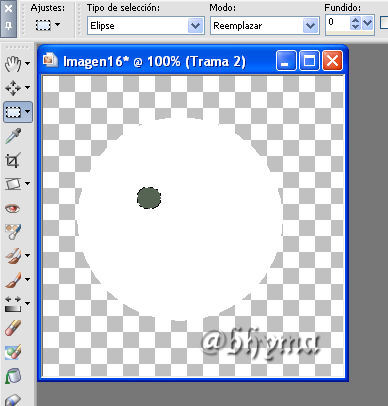Close the Imagen16 image window

point(332,61)
